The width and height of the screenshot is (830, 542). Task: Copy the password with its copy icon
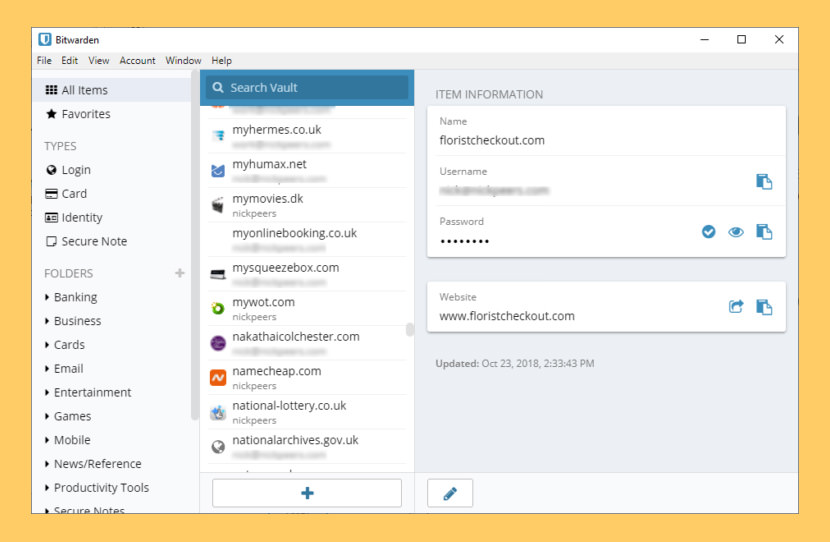(764, 231)
